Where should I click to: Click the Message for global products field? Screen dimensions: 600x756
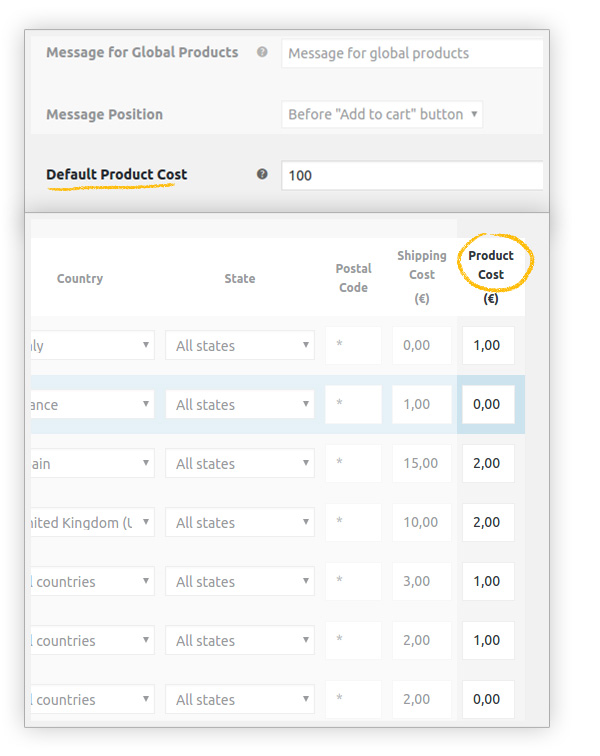point(412,53)
